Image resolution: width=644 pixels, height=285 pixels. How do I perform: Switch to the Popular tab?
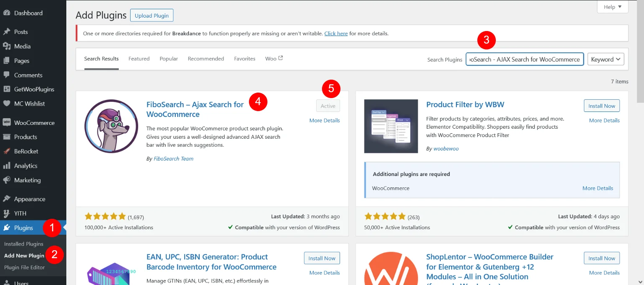click(169, 59)
